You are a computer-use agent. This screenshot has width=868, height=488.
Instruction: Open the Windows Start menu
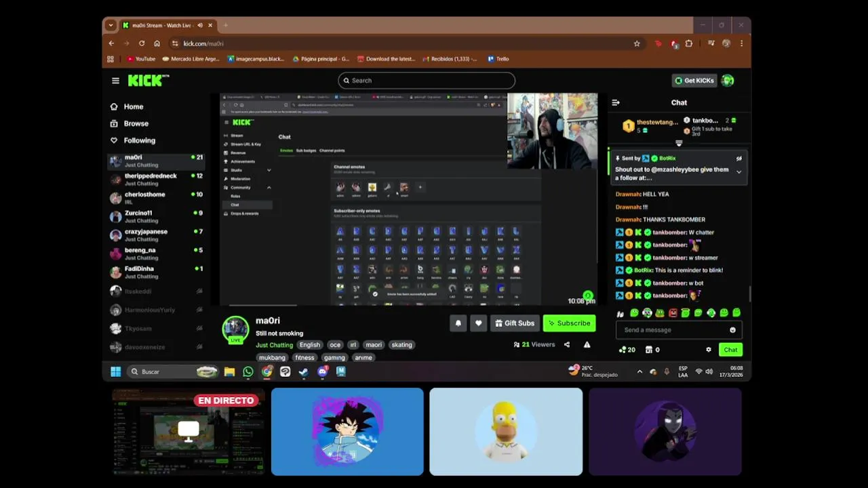pyautogui.click(x=115, y=371)
